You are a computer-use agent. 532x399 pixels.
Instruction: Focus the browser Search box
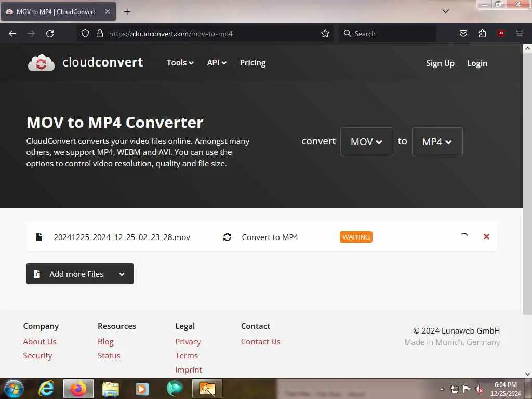[x=387, y=34]
